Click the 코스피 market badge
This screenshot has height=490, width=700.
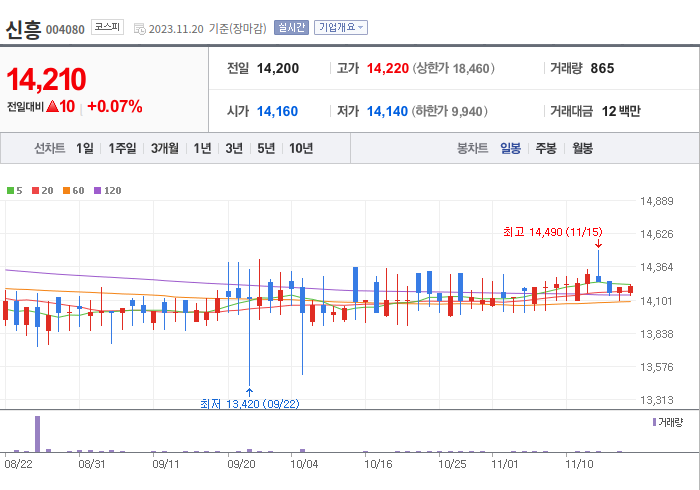click(107, 27)
